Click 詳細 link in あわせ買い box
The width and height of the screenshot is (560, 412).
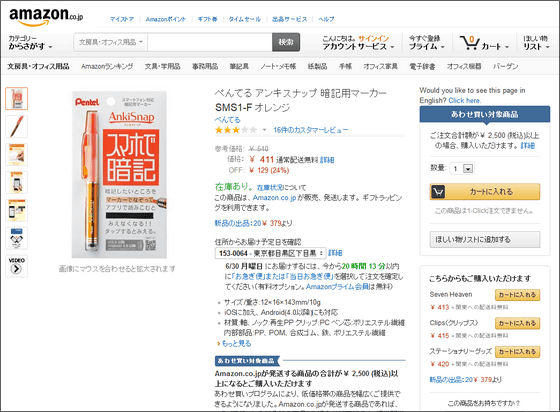coord(528,146)
